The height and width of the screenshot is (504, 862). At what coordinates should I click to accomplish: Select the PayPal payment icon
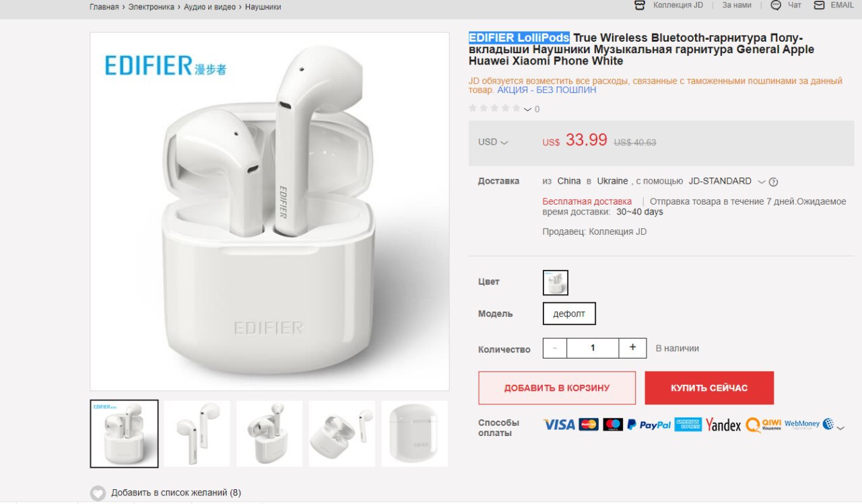(649, 425)
